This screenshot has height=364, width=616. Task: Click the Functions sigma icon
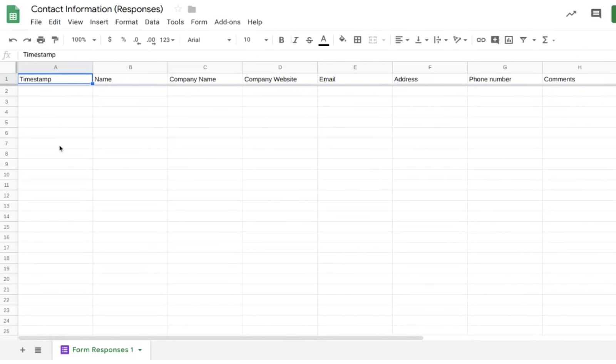click(x=546, y=40)
